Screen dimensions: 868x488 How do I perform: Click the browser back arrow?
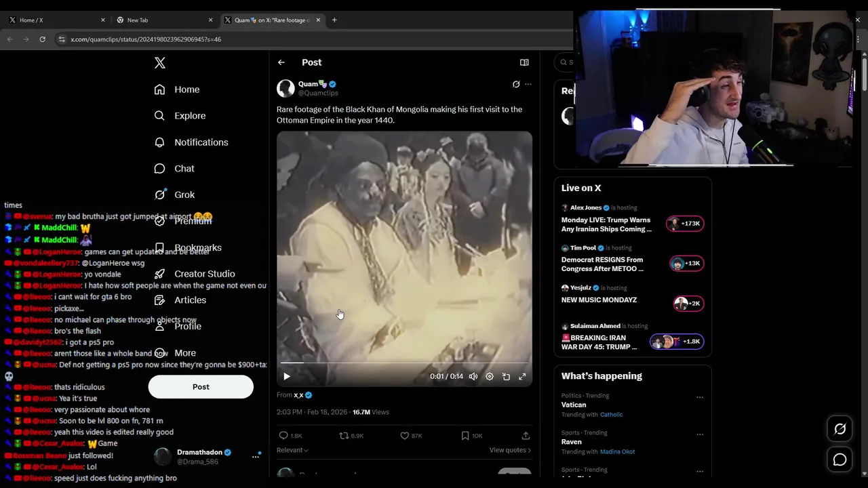[x=10, y=39]
